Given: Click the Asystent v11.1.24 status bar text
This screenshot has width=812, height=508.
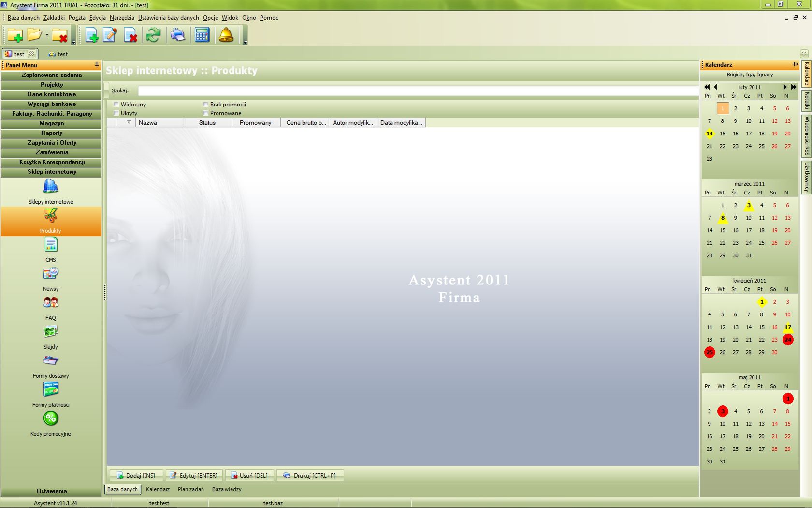Looking at the screenshot, I should coord(56,503).
